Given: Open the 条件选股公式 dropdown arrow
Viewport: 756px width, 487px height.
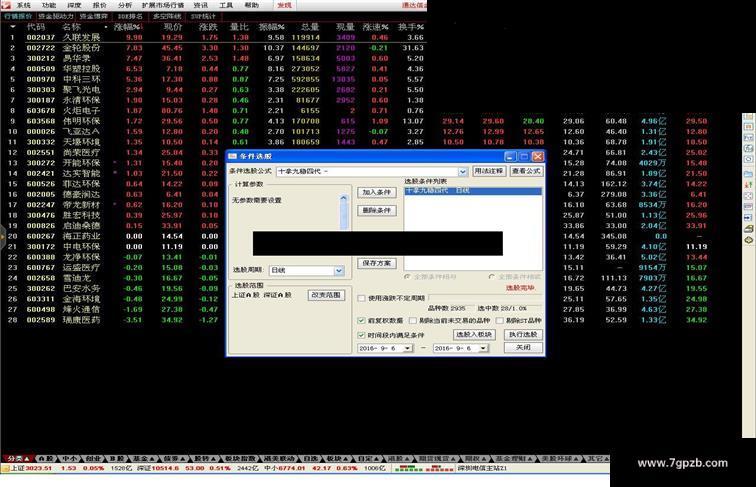Looking at the screenshot, I should [462, 172].
